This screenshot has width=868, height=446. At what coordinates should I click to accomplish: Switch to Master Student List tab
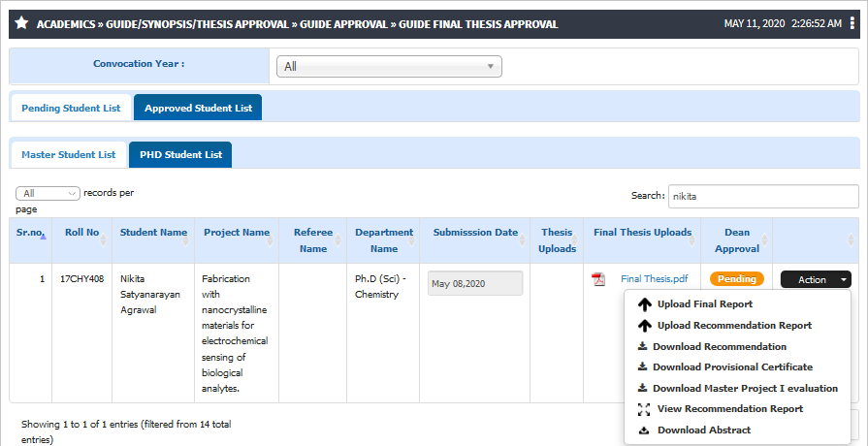[69, 154]
